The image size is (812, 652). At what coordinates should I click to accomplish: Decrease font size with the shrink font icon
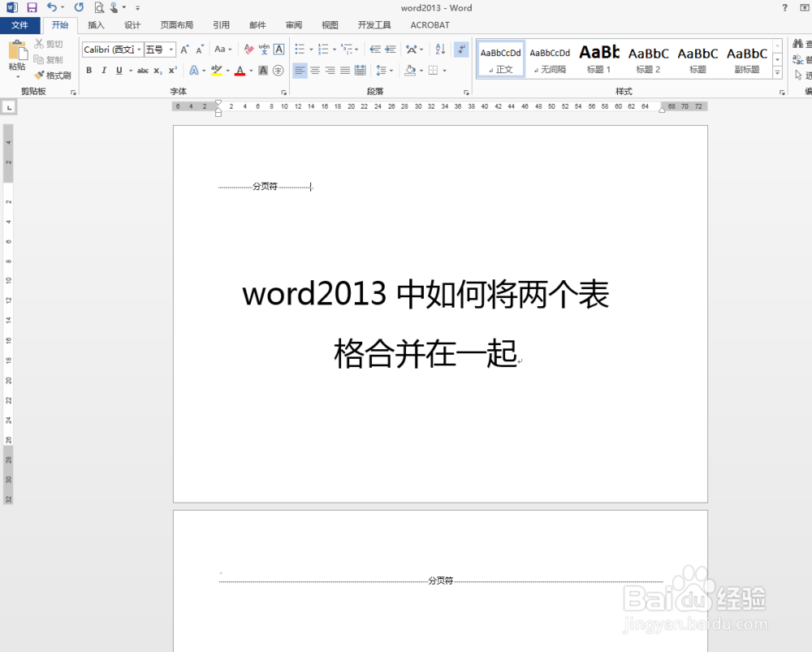[x=200, y=50]
